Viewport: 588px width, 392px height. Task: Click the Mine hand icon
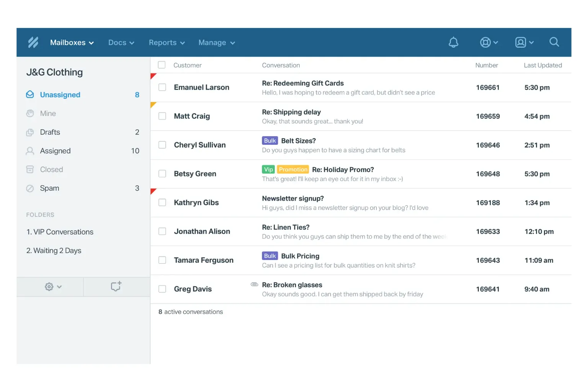30,113
